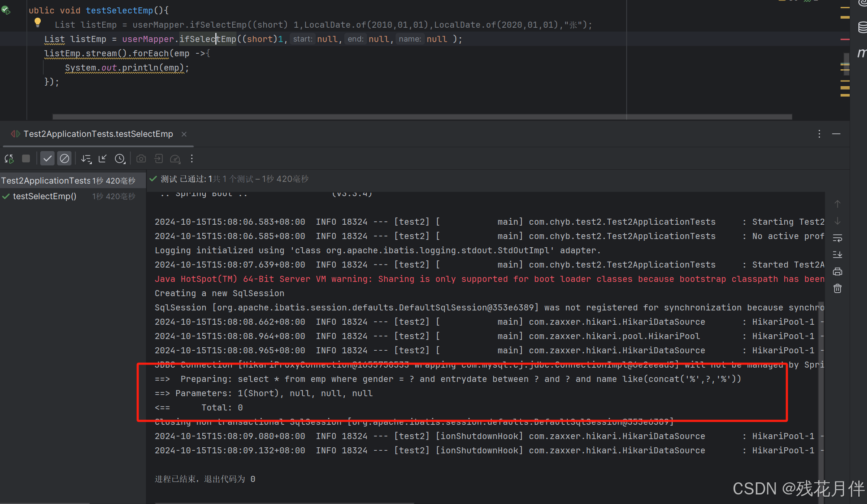
Task: Click the console print icon
Action: coord(838,271)
